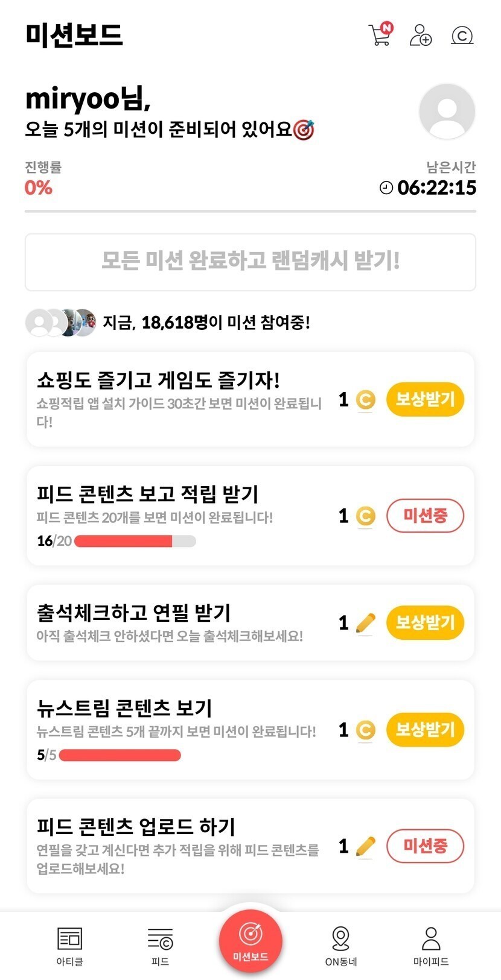501x980 pixels.
Task: Open the shopping cart icon
Action: pyautogui.click(x=380, y=35)
